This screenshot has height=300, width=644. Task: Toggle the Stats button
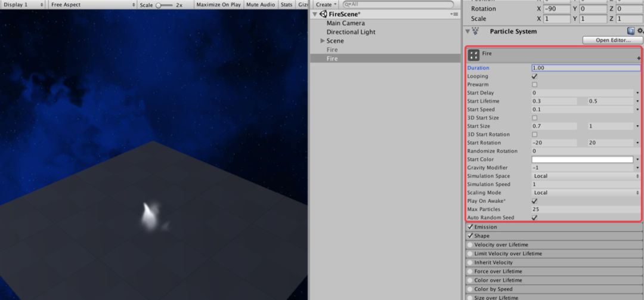click(286, 5)
